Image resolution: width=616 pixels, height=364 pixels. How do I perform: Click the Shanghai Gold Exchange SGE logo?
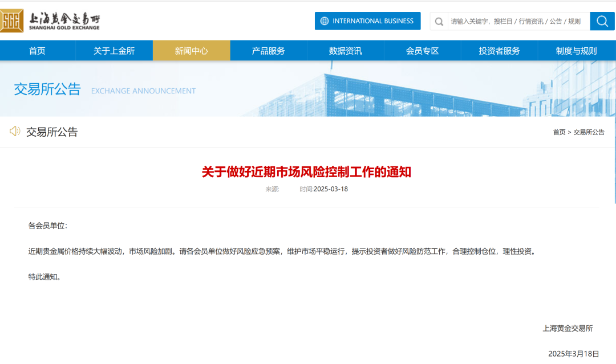click(11, 21)
